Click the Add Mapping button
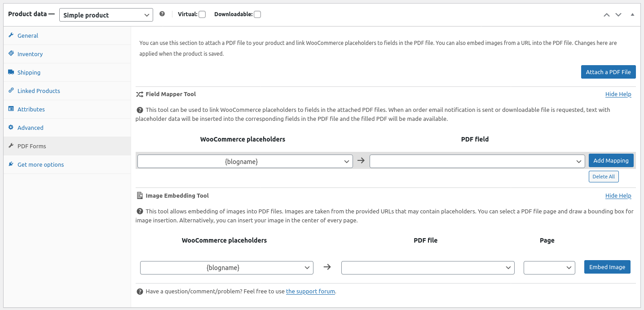This screenshot has height=310, width=644. click(611, 160)
